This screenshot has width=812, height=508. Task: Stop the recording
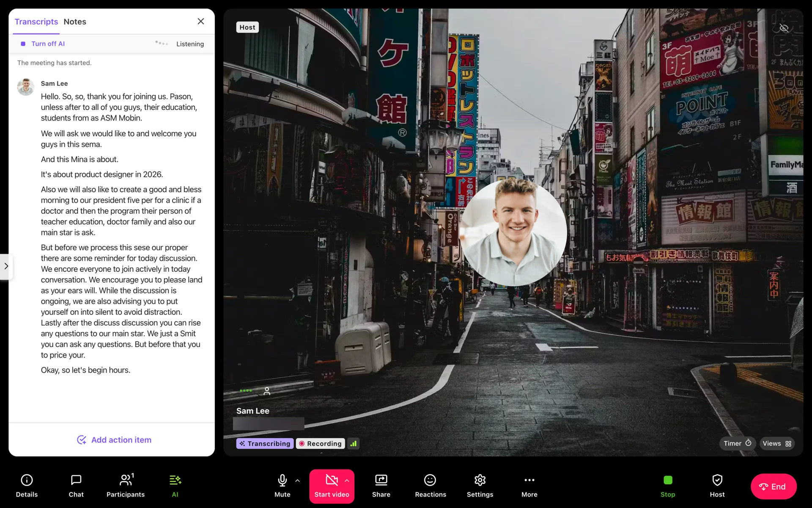pyautogui.click(x=667, y=485)
